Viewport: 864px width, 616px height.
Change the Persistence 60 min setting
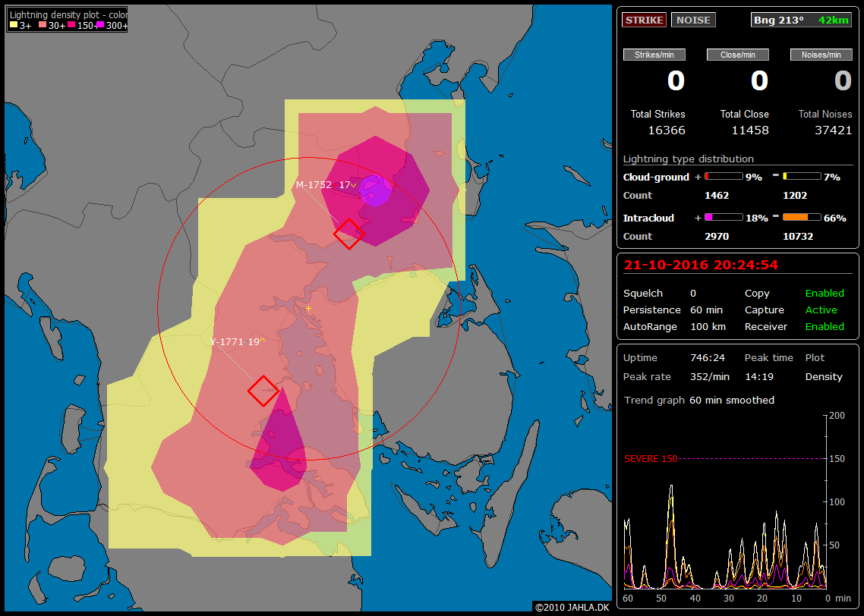point(708,310)
